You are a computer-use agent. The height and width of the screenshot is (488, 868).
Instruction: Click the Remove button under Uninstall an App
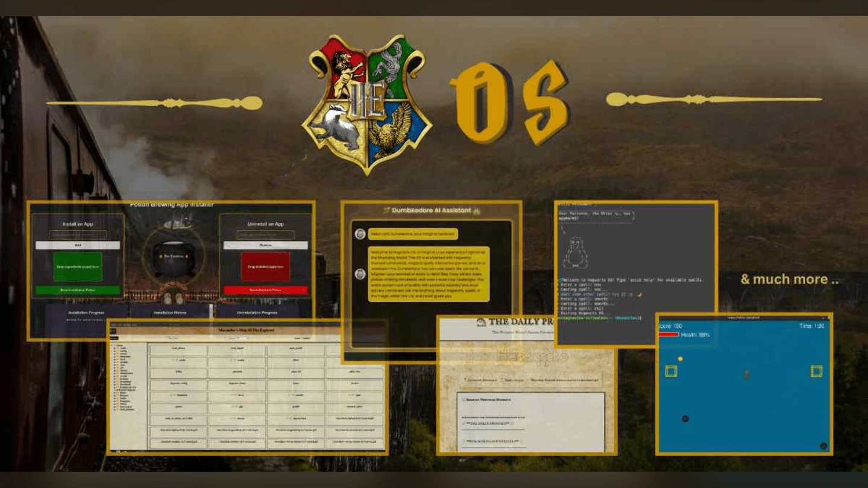coord(266,245)
